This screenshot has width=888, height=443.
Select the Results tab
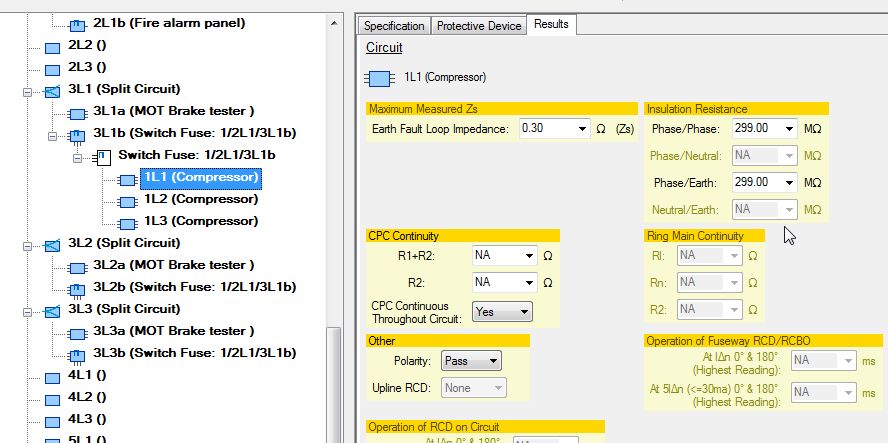coord(551,24)
